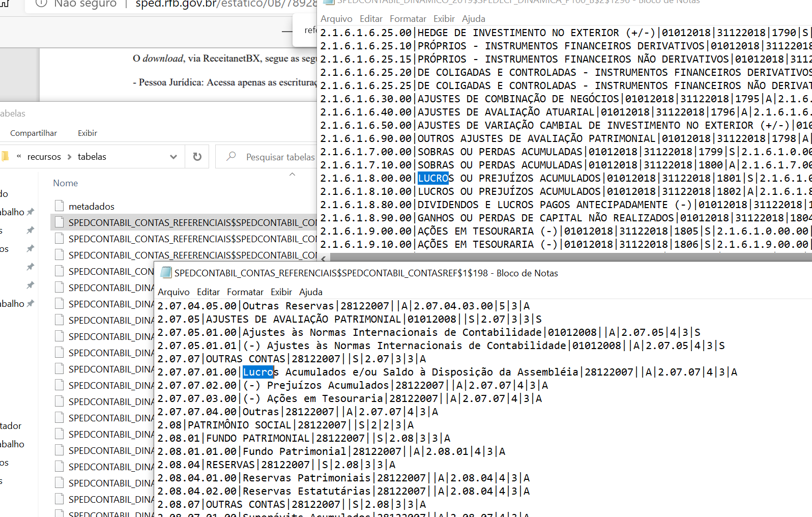Click the 'Reservas Patrimoniais' line
The height and width of the screenshot is (517, 812).
click(344, 478)
